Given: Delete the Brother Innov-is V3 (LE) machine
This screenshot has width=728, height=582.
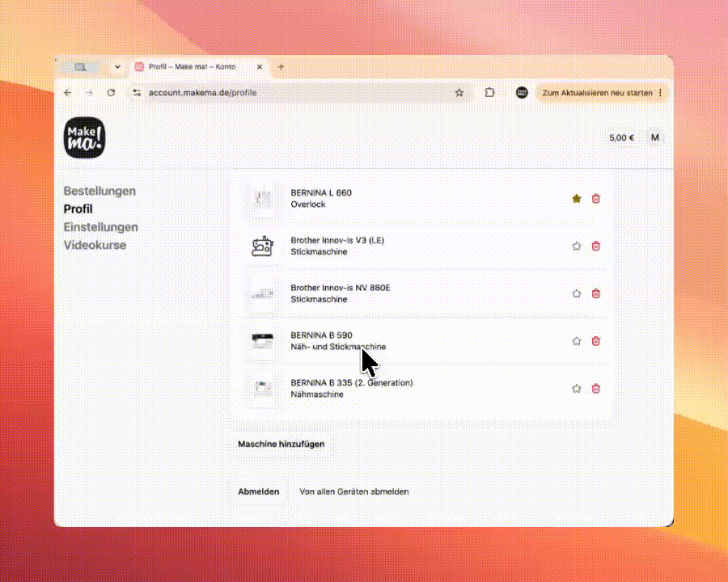Looking at the screenshot, I should (595, 246).
